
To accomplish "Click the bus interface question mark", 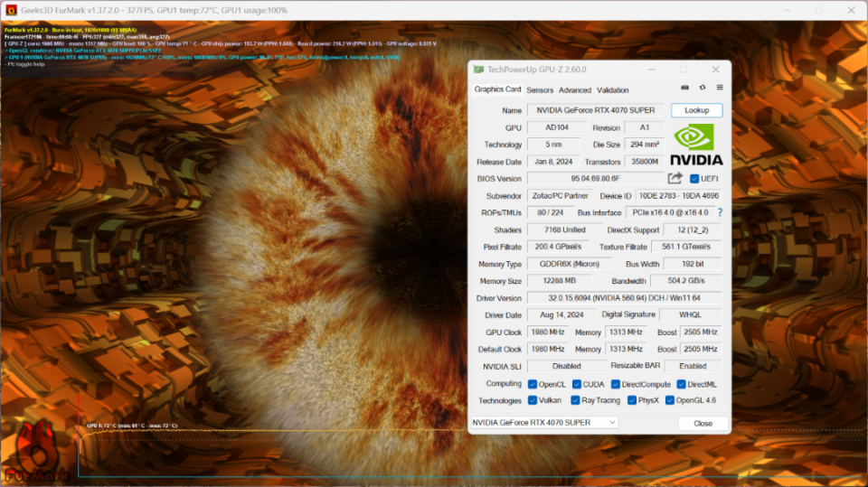I will click(720, 212).
